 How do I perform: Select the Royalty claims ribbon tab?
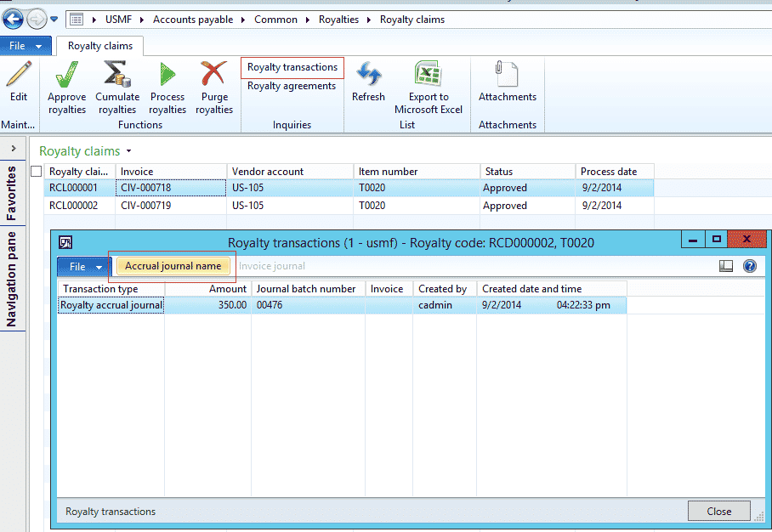(x=100, y=46)
